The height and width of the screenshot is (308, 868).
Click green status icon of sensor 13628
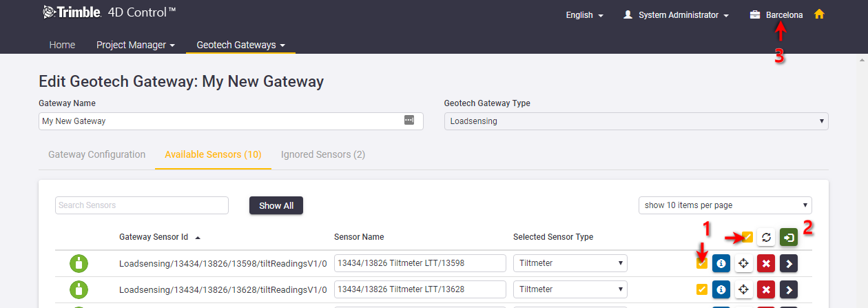coord(79,289)
